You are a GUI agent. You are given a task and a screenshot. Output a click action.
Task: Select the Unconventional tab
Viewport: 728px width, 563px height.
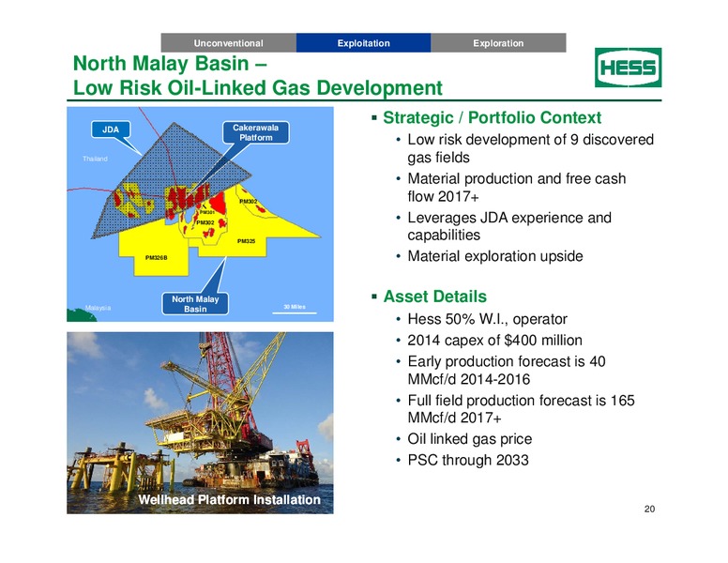point(228,43)
